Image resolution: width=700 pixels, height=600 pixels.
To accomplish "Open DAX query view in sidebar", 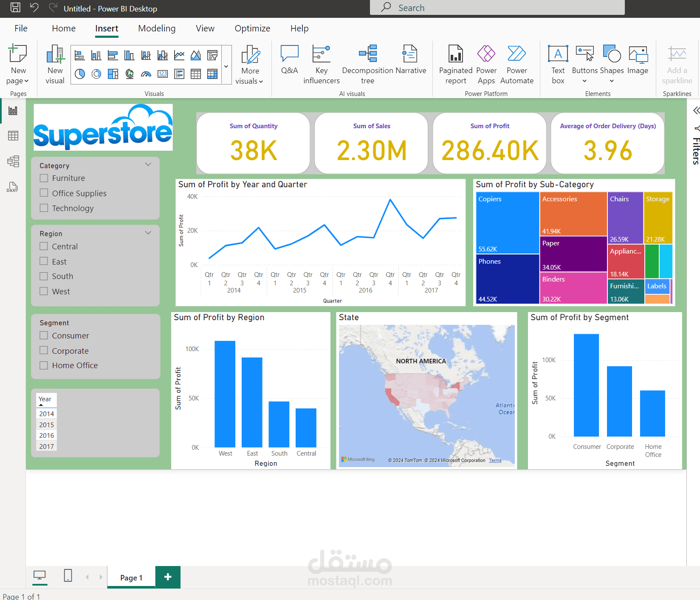I will tap(12, 187).
